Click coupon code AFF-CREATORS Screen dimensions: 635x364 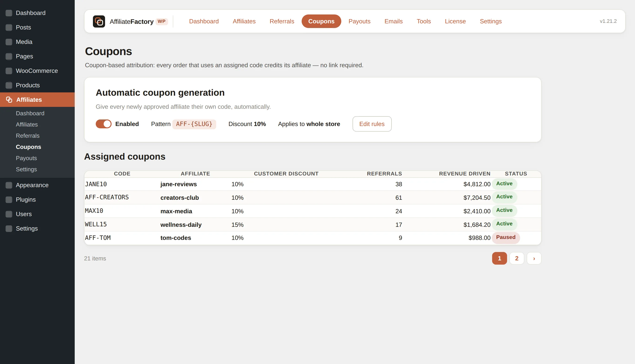107,197
